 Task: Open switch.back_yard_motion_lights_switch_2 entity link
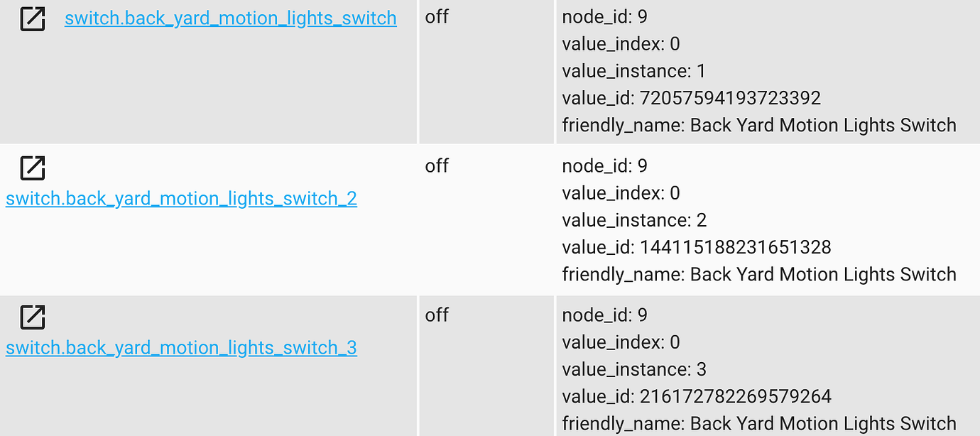tap(181, 199)
